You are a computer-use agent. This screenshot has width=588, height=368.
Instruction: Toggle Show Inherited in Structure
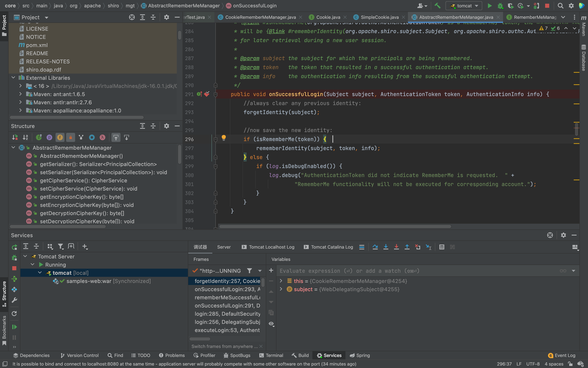[81, 138]
